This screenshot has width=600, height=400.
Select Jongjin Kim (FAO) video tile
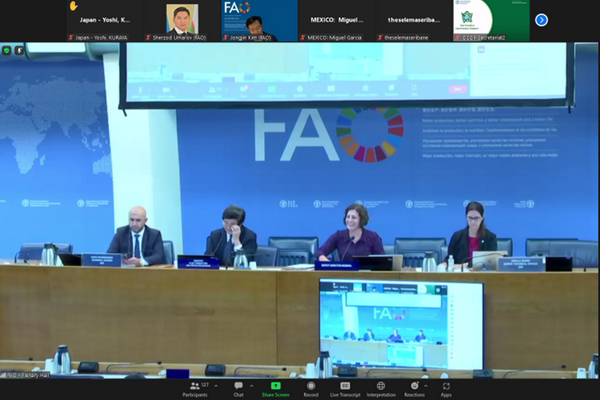coord(259,20)
